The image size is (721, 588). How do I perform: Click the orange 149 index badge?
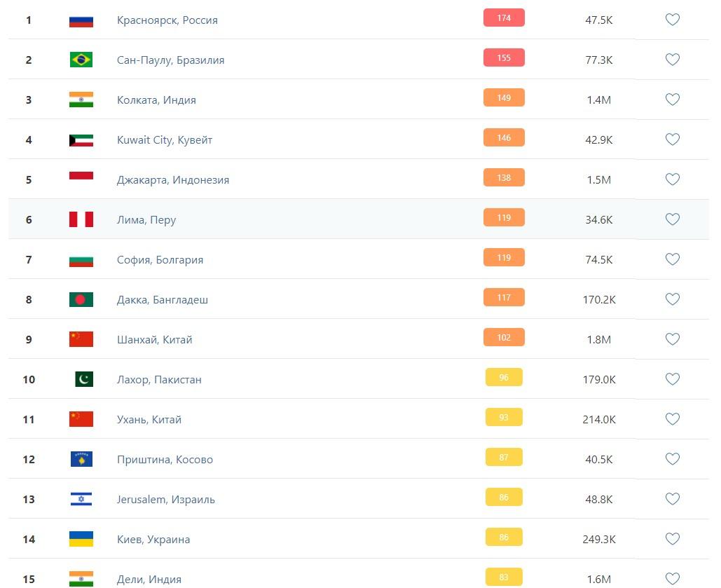[x=504, y=97]
